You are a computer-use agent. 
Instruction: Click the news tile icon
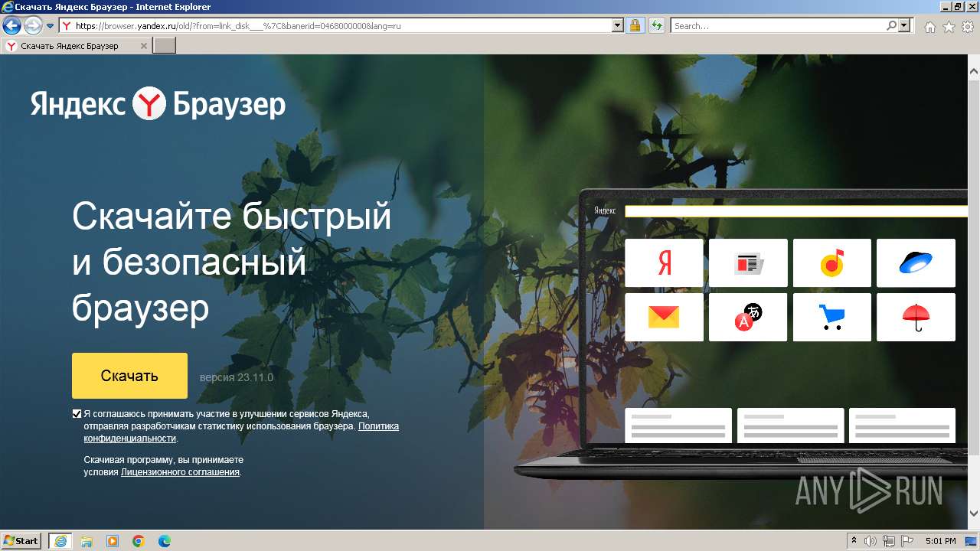coord(748,263)
